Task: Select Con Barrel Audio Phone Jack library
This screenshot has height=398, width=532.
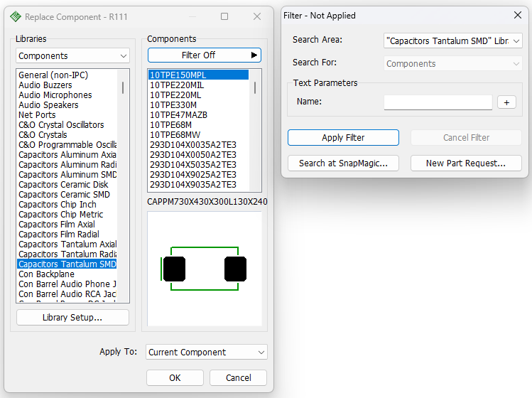Action: coord(67,284)
